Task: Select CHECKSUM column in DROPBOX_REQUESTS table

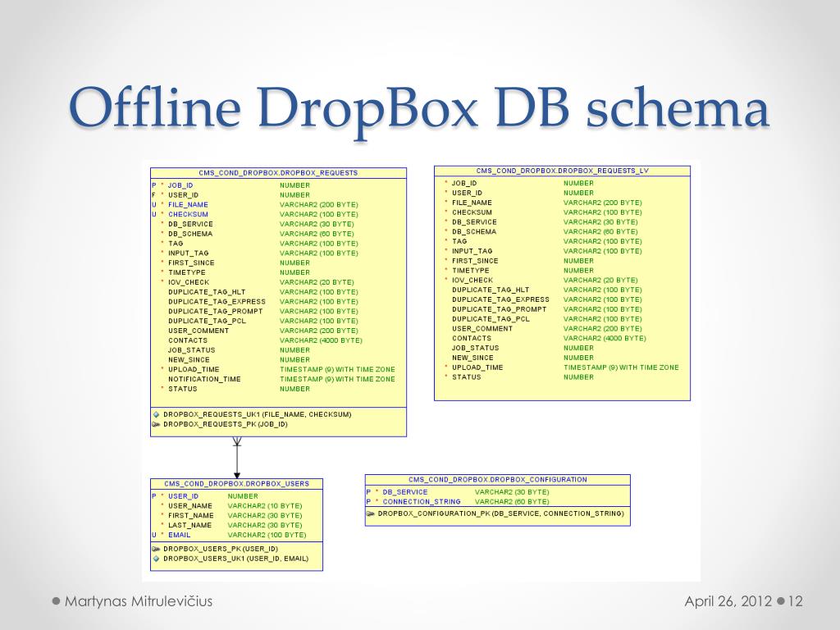Action: [188, 214]
